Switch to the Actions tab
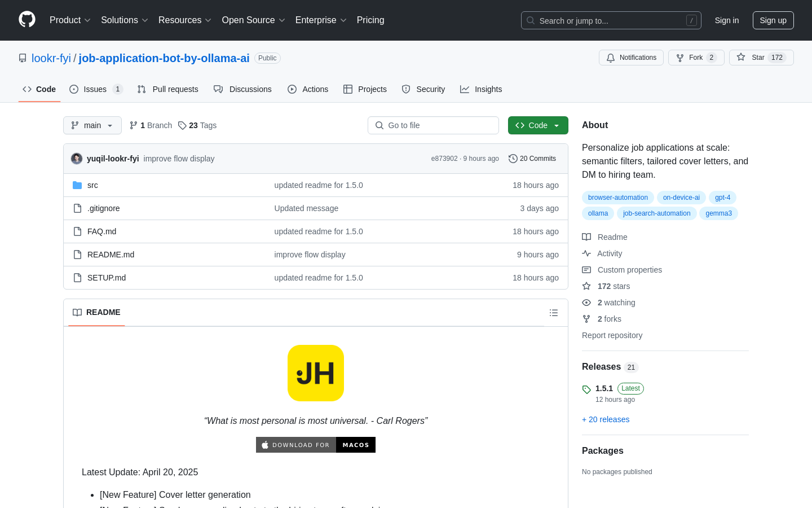The image size is (812, 508). 308,89
